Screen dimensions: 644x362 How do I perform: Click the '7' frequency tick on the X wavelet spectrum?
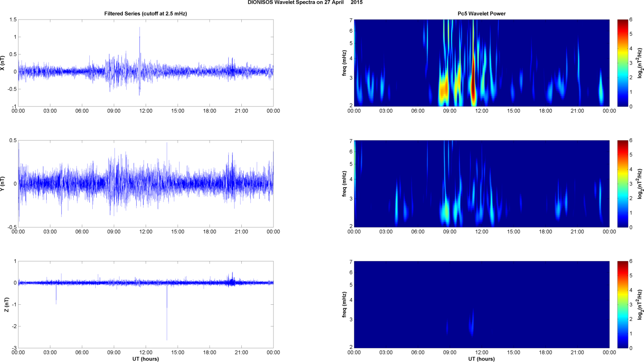[351, 20]
